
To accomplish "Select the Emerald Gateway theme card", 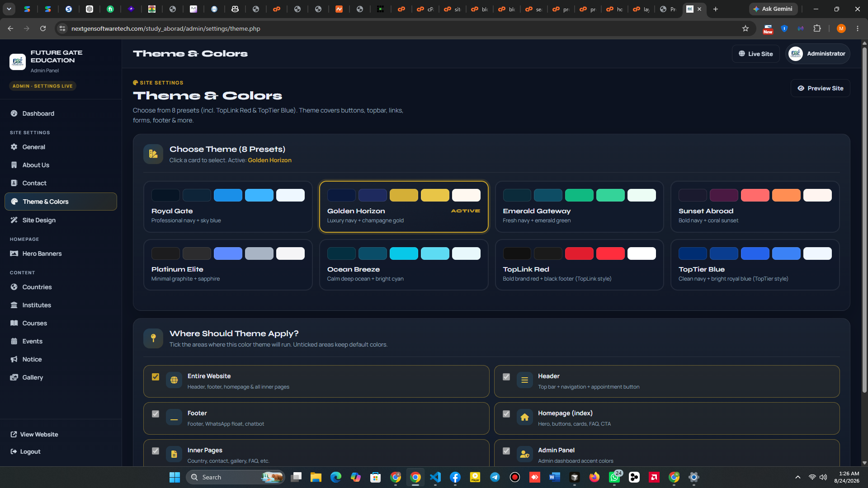I will 579,207.
